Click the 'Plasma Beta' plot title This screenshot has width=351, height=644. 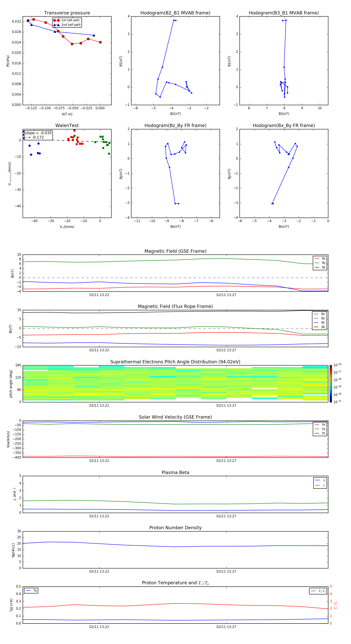pos(175,473)
